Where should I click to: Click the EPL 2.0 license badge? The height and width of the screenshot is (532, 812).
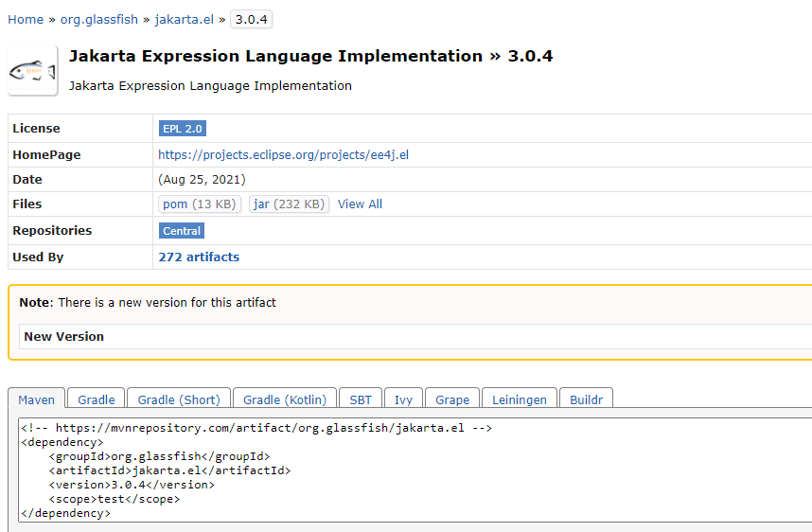[x=182, y=129]
